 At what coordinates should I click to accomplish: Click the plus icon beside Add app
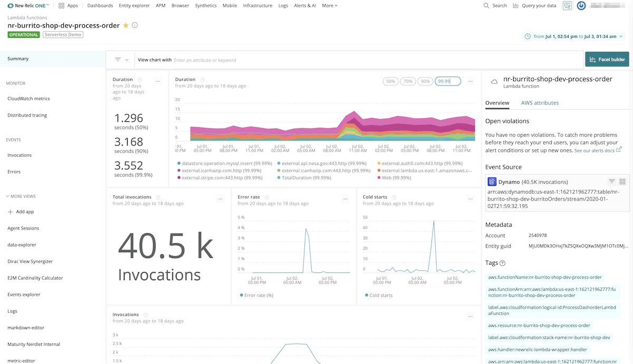11,212
